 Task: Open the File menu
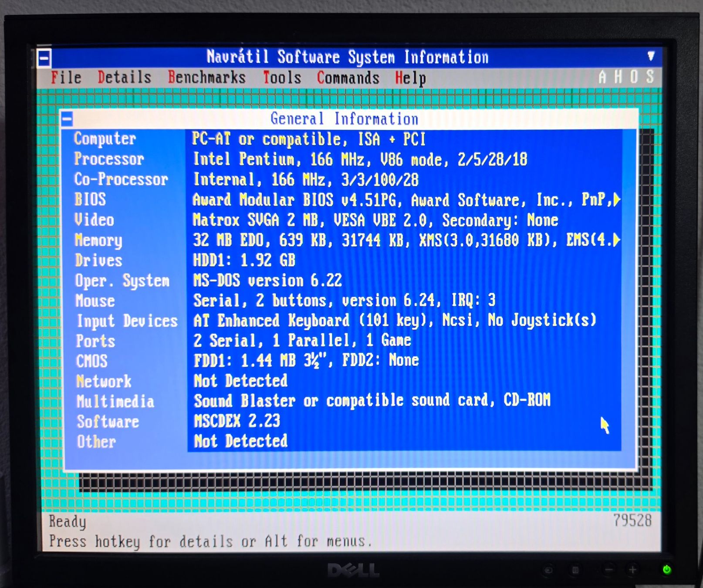point(66,77)
